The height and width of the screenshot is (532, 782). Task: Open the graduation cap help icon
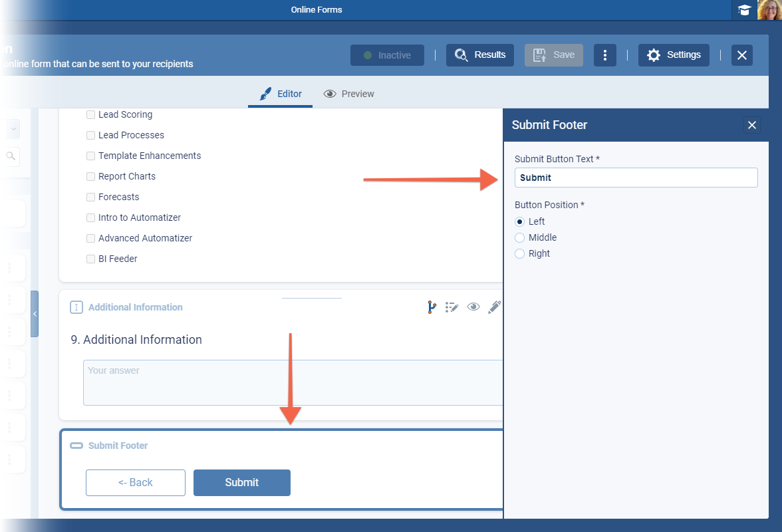744,10
